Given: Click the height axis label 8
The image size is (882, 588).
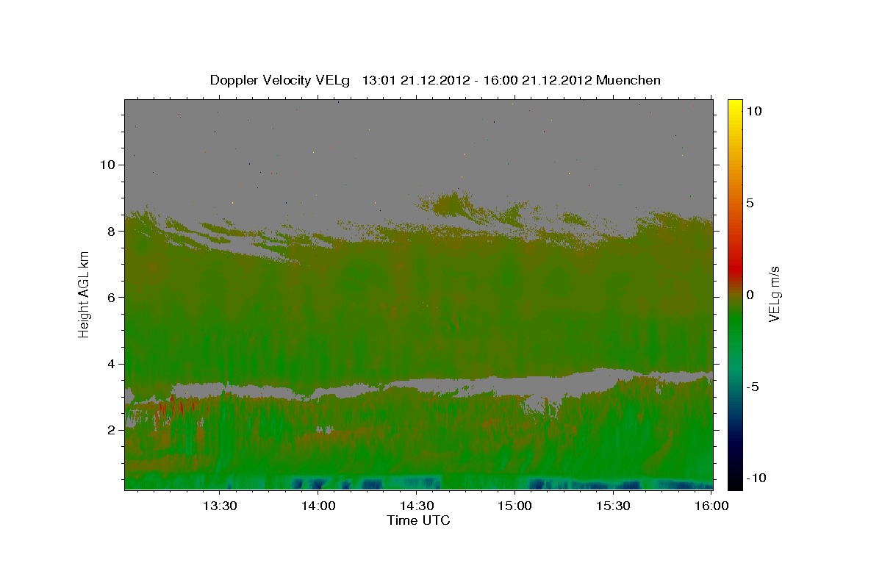Looking at the screenshot, I should [110, 231].
